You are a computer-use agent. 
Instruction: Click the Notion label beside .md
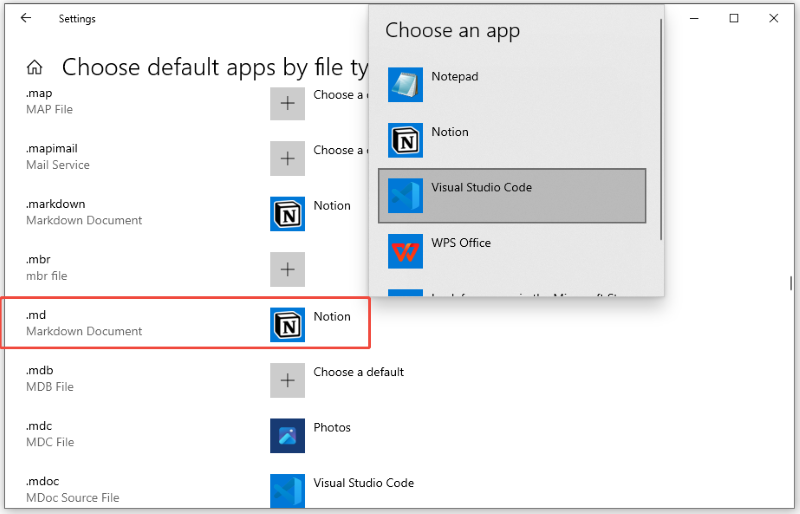332,316
